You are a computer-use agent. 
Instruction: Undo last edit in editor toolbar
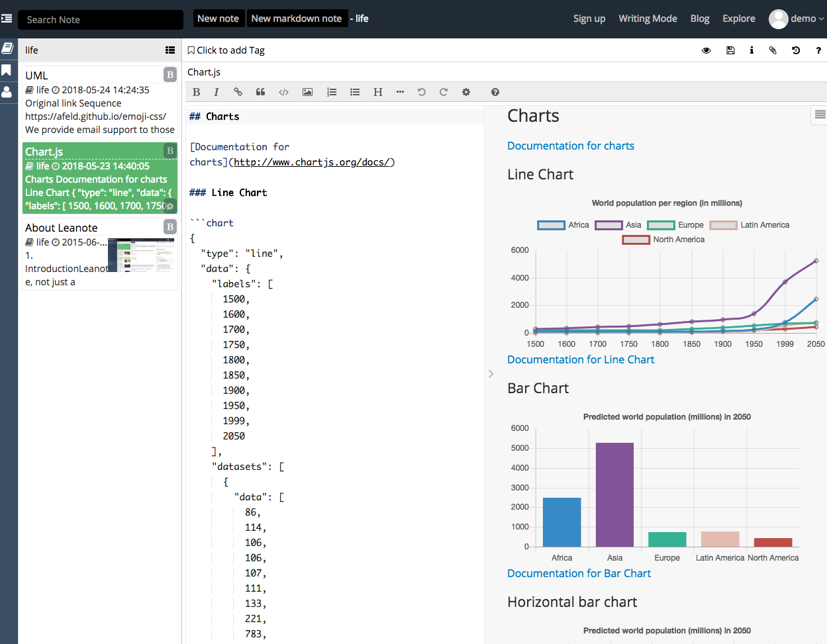coord(422,92)
